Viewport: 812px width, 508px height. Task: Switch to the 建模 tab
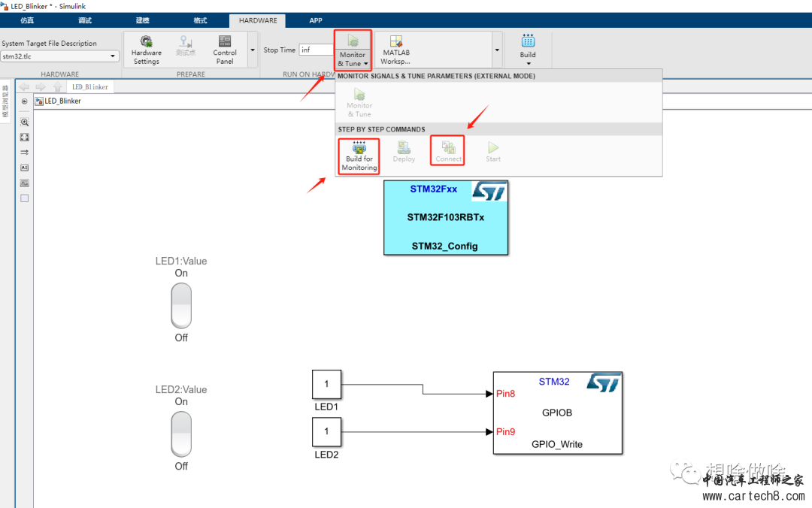click(x=142, y=20)
